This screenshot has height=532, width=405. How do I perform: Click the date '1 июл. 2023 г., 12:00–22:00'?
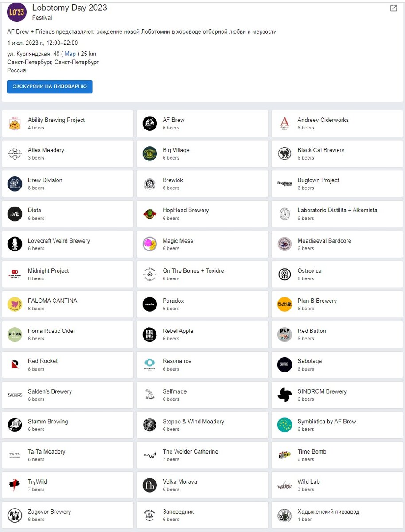43,43
